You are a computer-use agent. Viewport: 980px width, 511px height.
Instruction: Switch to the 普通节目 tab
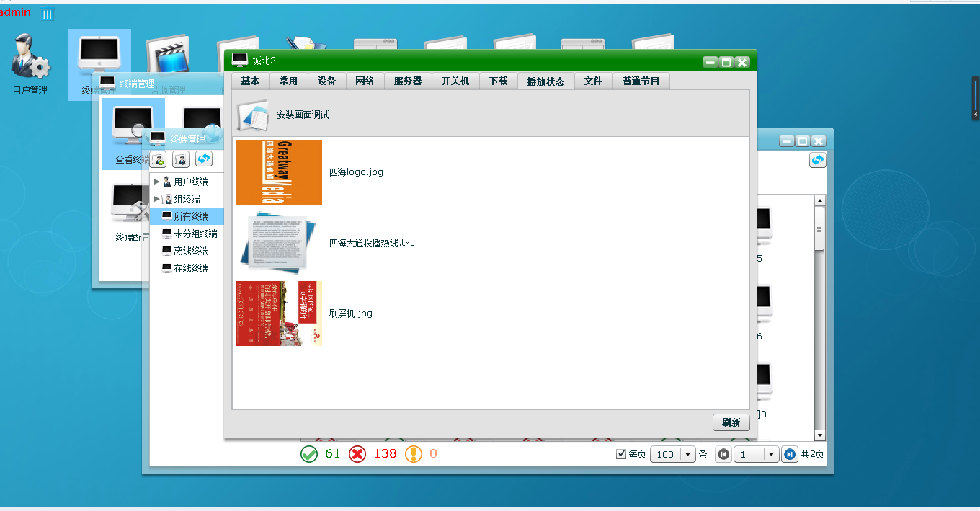641,81
